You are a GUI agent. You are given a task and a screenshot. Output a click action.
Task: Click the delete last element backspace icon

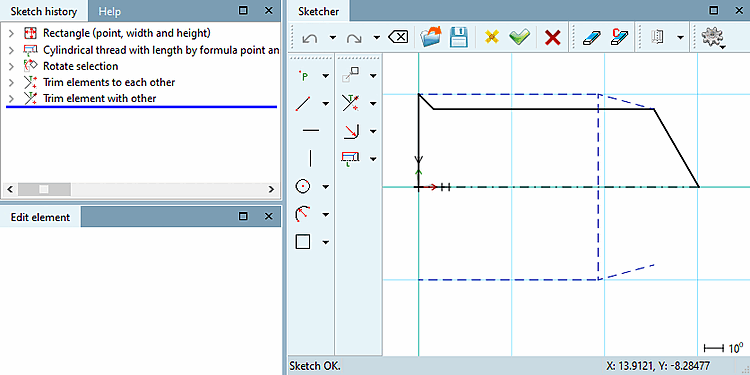[398, 37]
